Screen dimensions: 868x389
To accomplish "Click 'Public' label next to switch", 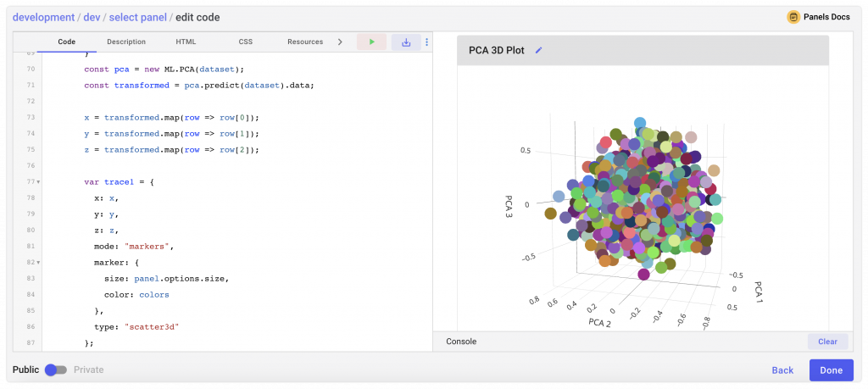I will (26, 370).
